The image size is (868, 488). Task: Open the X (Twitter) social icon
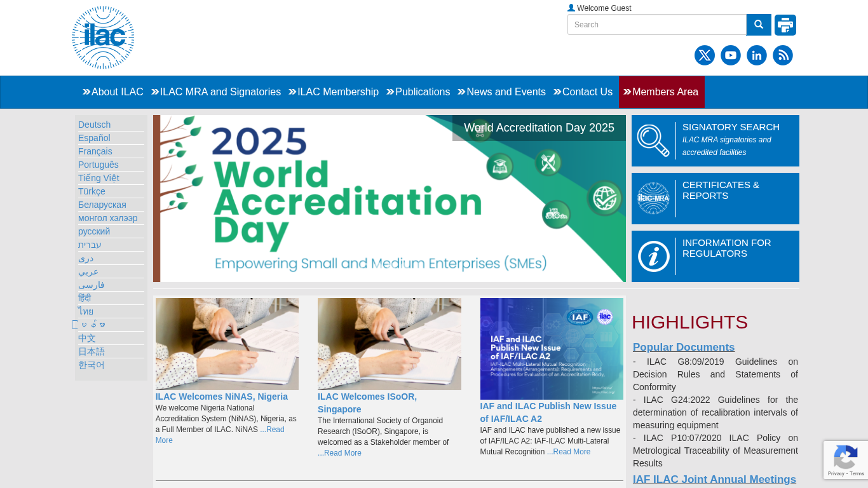pos(705,55)
